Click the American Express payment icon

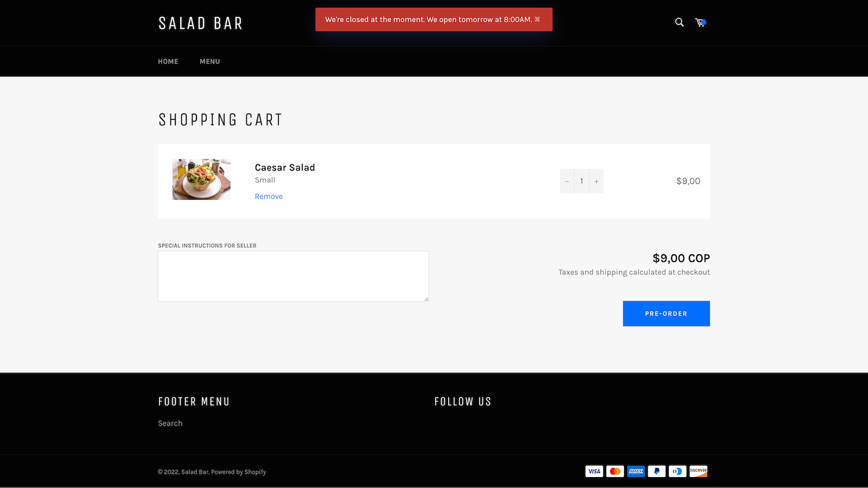pyautogui.click(x=636, y=471)
